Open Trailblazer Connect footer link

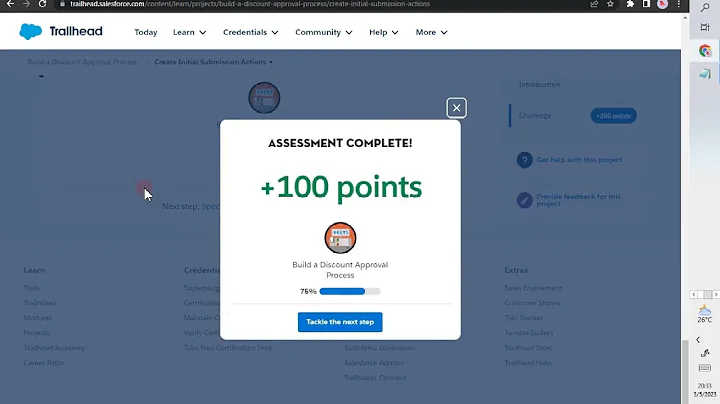click(x=375, y=378)
